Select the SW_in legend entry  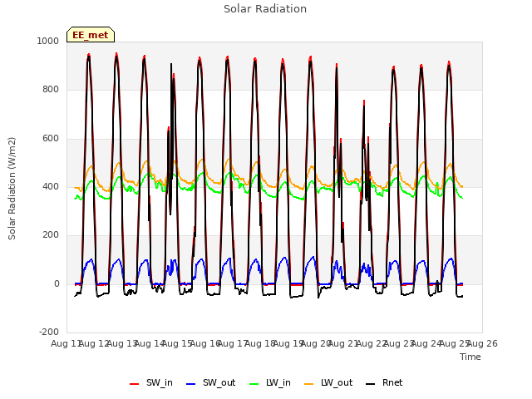[151, 382]
